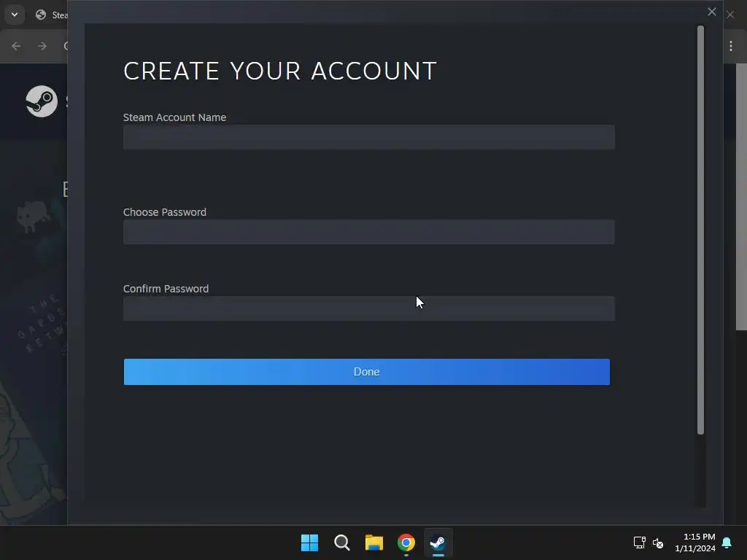The height and width of the screenshot is (560, 747).
Task: Close the Create Your Account dialog
Action: point(712,12)
